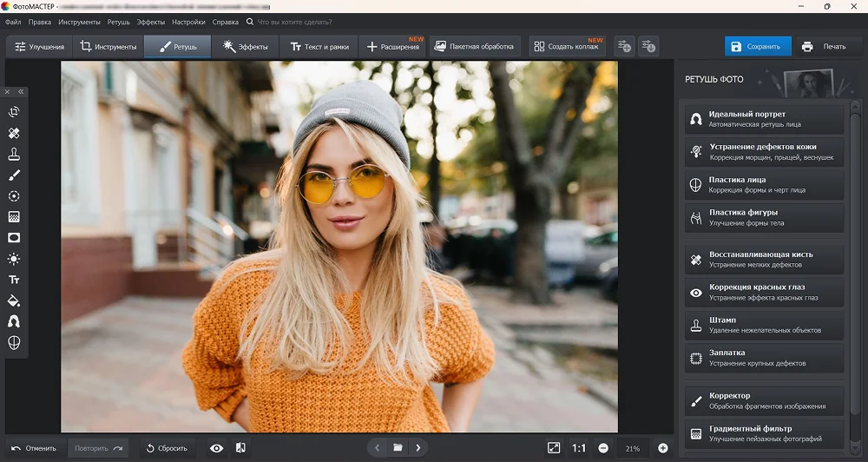Click the blue Сохранить button
The height and width of the screenshot is (462, 868).
pyautogui.click(x=758, y=47)
